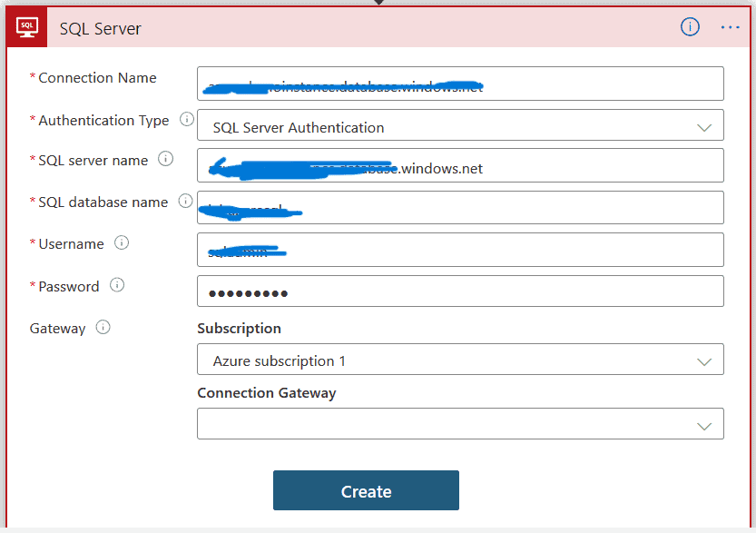The height and width of the screenshot is (533, 756).
Task: Click the SQL Server connector icon
Action: coord(27,27)
